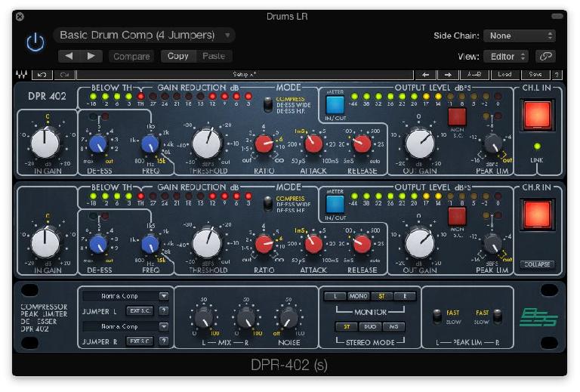This screenshot has height=392, width=580.
Task: Click the COLLAPSE button
Action: click(x=537, y=264)
